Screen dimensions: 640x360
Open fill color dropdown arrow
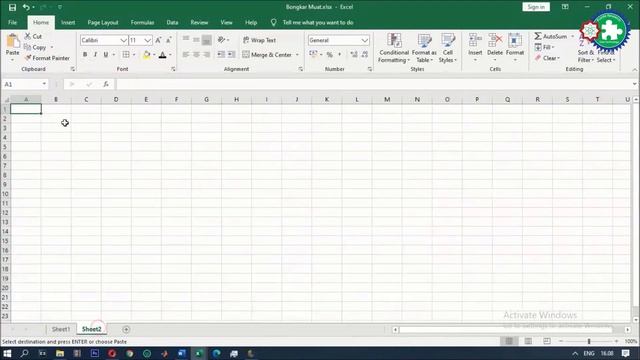pos(154,54)
